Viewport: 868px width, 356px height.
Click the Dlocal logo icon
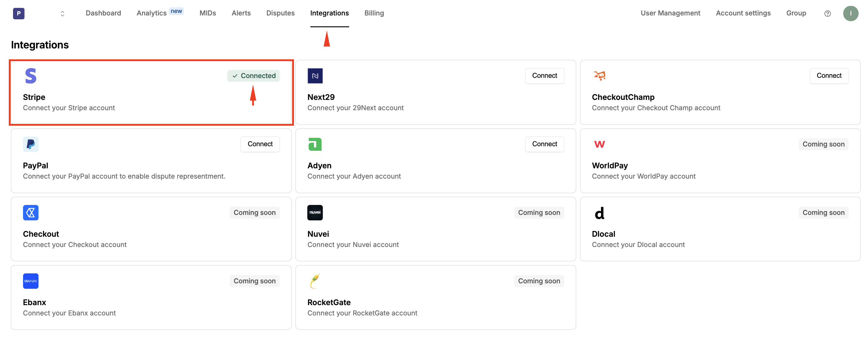click(599, 213)
